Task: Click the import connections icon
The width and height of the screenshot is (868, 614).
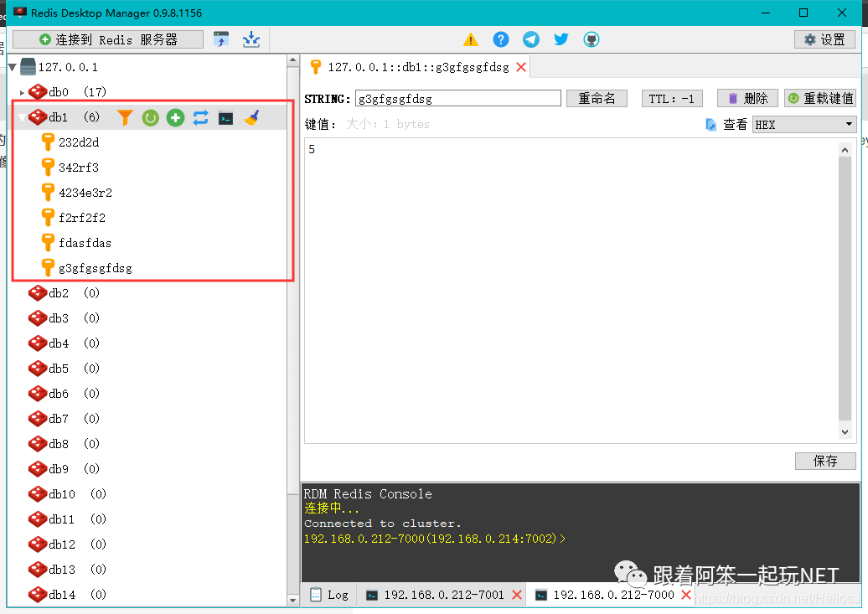Action: [x=221, y=39]
